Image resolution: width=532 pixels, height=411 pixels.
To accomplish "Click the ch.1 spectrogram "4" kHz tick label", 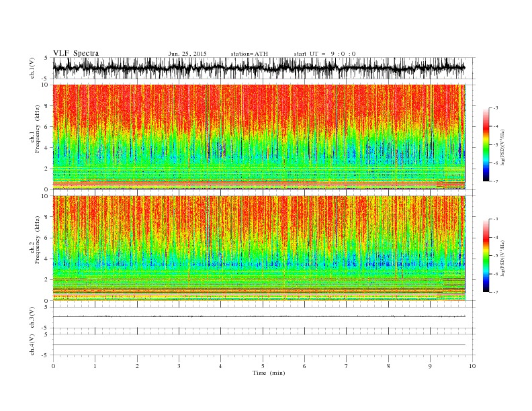I will [x=47, y=148].
